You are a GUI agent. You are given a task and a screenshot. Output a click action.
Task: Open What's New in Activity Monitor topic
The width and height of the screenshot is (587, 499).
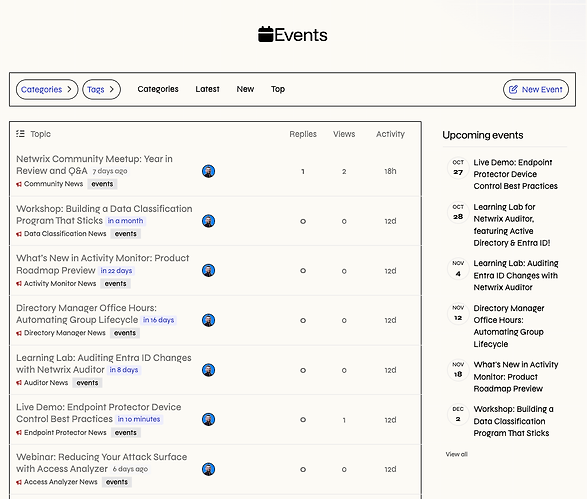pyautogui.click(x=103, y=264)
